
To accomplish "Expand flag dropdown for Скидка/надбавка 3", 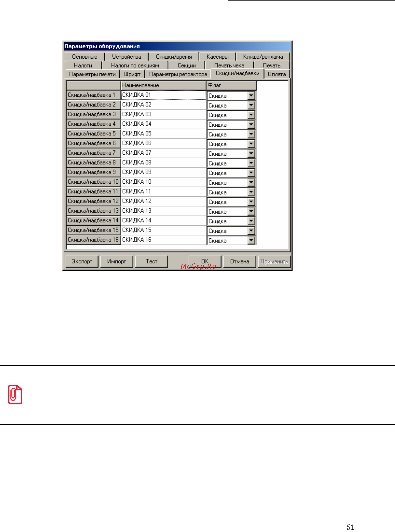I will 251,115.
